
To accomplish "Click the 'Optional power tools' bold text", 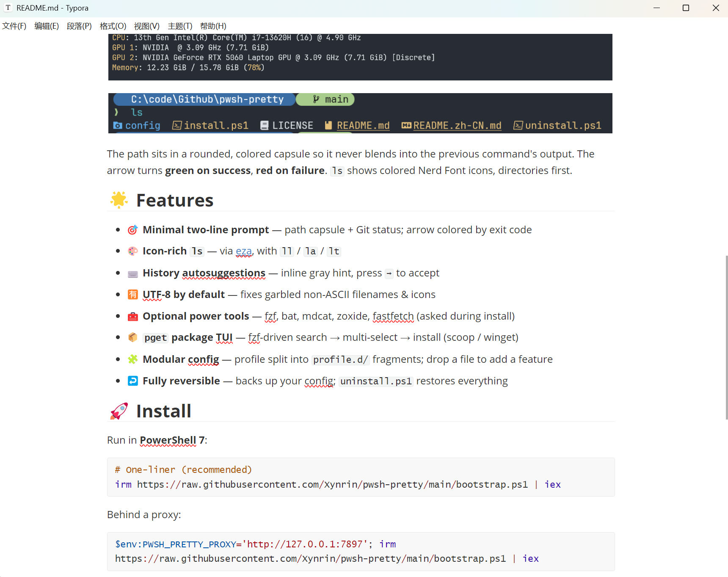I will [x=196, y=316].
